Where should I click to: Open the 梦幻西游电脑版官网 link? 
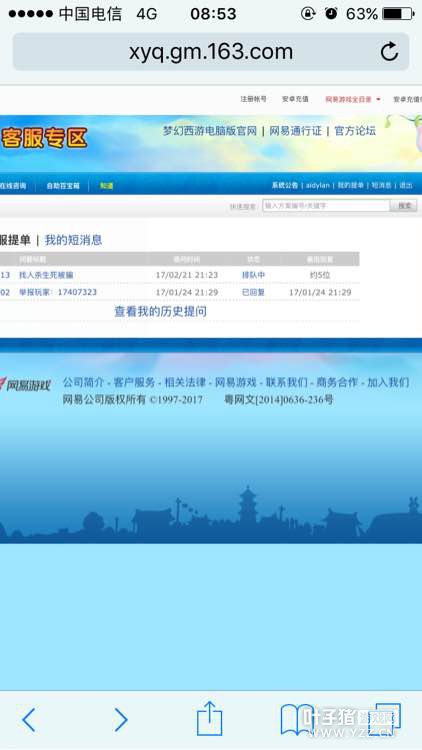(210, 131)
